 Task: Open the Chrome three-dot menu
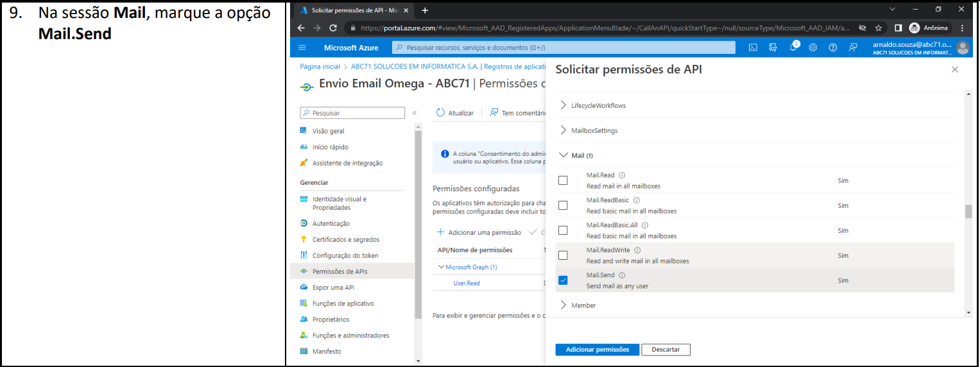pyautogui.click(x=962, y=28)
